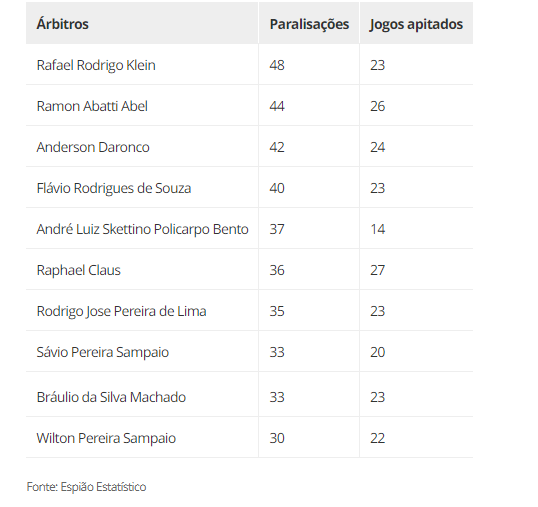Click the 27 games value for Claus
This screenshot has width=538, height=507.
(x=377, y=270)
